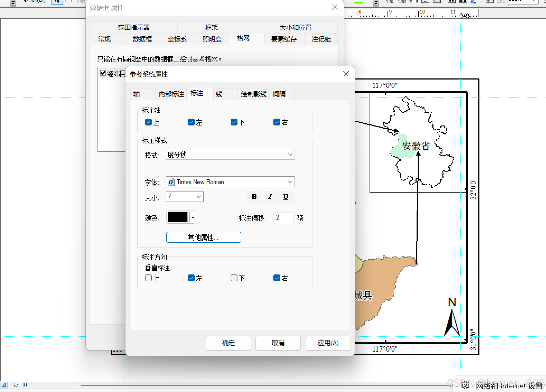Toggle italic for label font
This screenshot has height=392, width=546.
[270, 197]
